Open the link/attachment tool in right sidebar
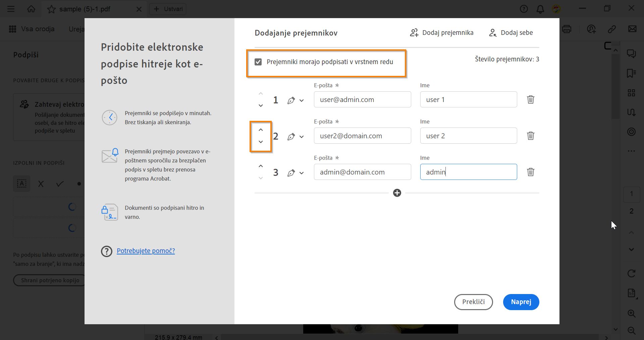 click(x=632, y=112)
